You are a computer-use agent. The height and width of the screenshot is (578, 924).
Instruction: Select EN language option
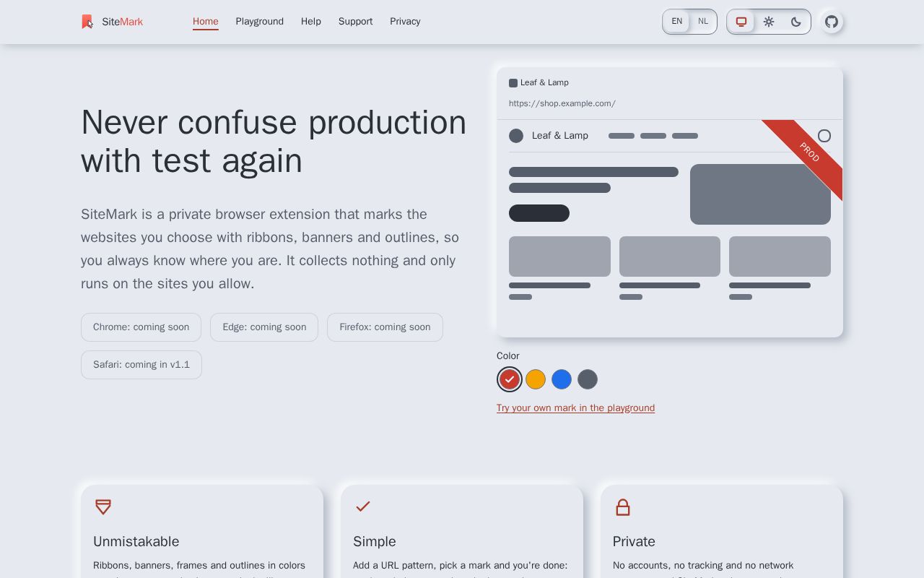676,22
